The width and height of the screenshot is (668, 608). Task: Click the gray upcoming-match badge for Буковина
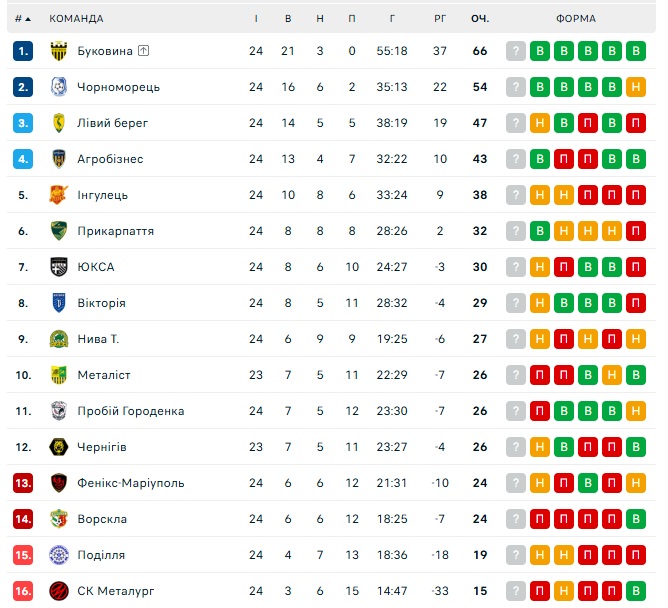click(x=516, y=51)
